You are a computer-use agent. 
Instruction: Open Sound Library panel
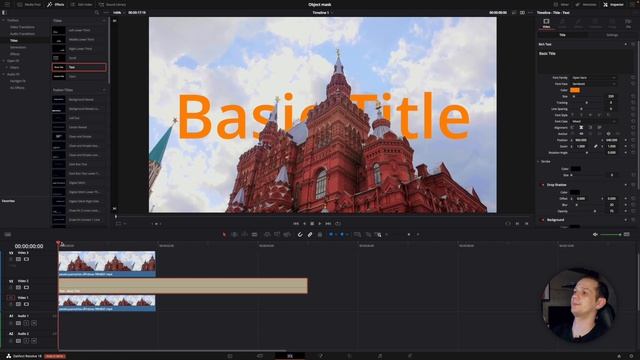(x=112, y=4)
